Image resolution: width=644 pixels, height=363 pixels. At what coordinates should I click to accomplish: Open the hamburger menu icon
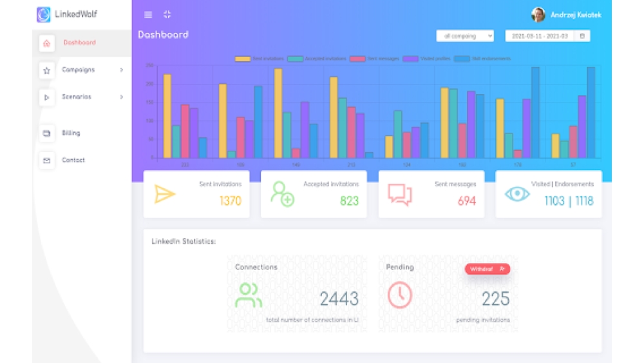148,15
